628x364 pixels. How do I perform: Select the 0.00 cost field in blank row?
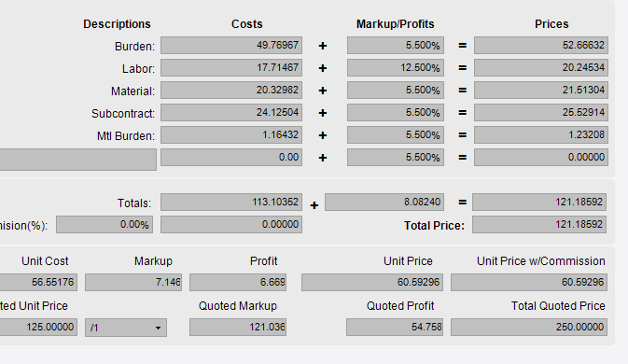[x=231, y=158]
